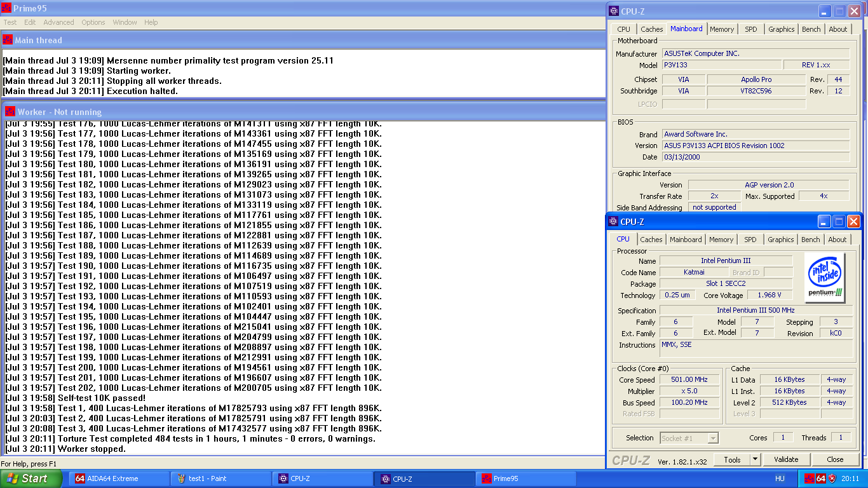Click the Worker - Not running window icon

coord(10,111)
